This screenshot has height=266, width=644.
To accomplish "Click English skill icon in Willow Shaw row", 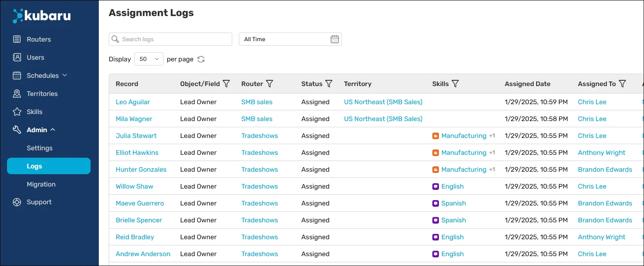I will pos(436,187).
